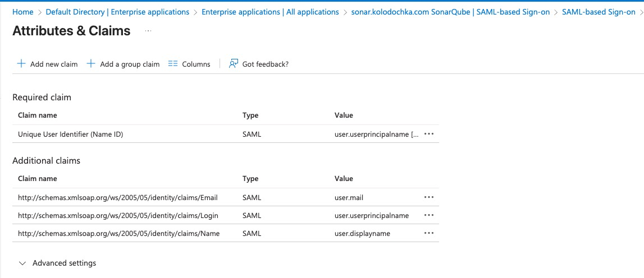
Task: Open the ellipsis menu for Unique User Identifier row
Action: [x=429, y=134]
